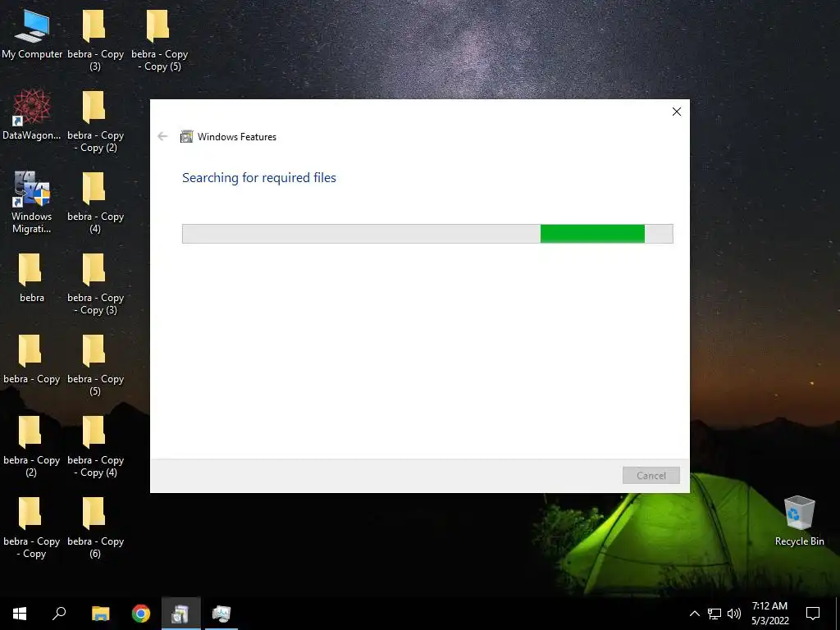Open the Windows Start menu
Image resolution: width=840 pixels, height=630 pixels.
click(x=20, y=614)
